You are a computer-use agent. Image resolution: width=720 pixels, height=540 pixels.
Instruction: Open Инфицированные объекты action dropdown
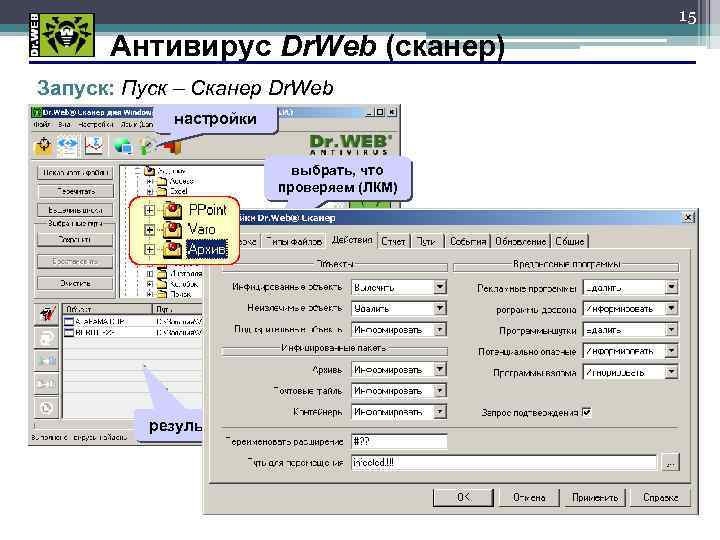coord(440,287)
